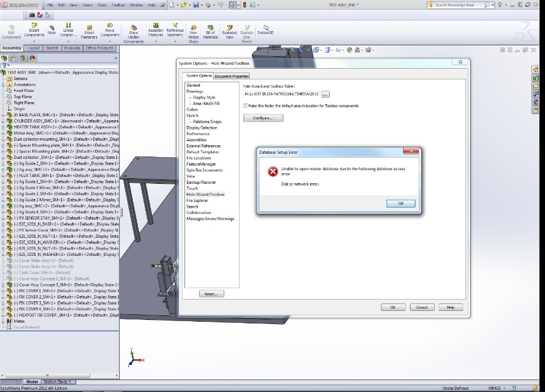The image size is (545, 392).
Task: Click Help in the System Options dialog
Action: pos(450,307)
